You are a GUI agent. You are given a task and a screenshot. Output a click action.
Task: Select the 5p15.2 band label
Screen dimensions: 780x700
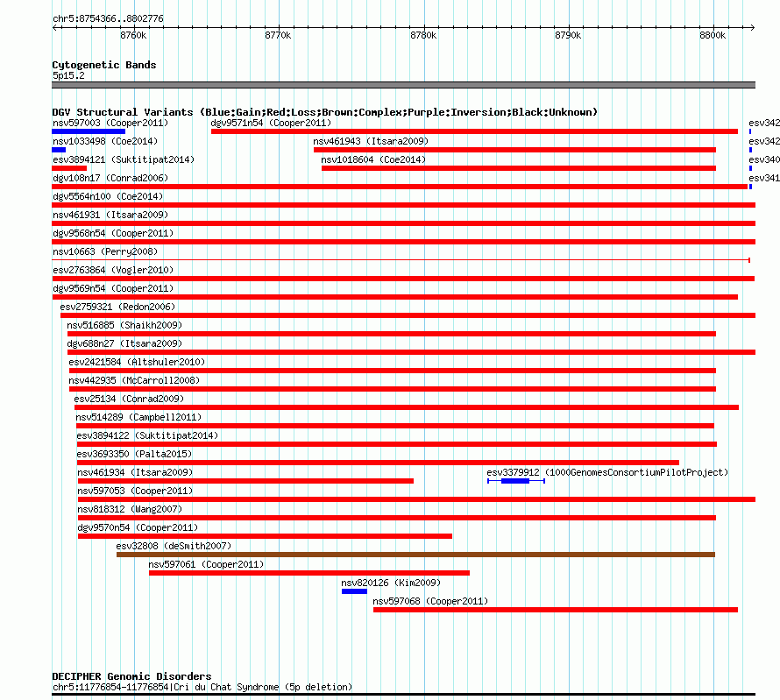(x=68, y=75)
